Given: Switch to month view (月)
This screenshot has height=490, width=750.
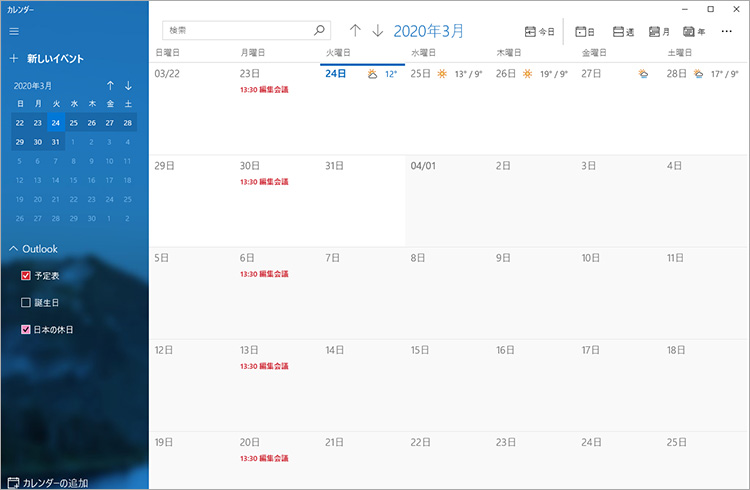Looking at the screenshot, I should pos(659,32).
